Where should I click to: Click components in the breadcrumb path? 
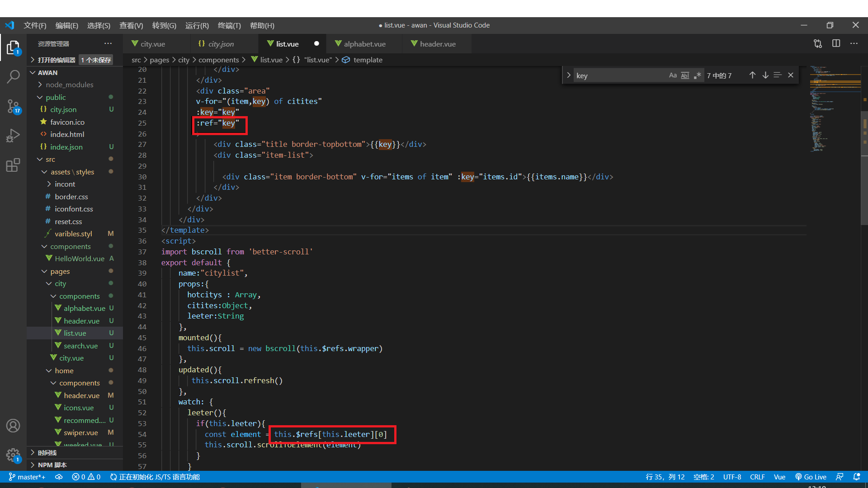(x=218, y=60)
